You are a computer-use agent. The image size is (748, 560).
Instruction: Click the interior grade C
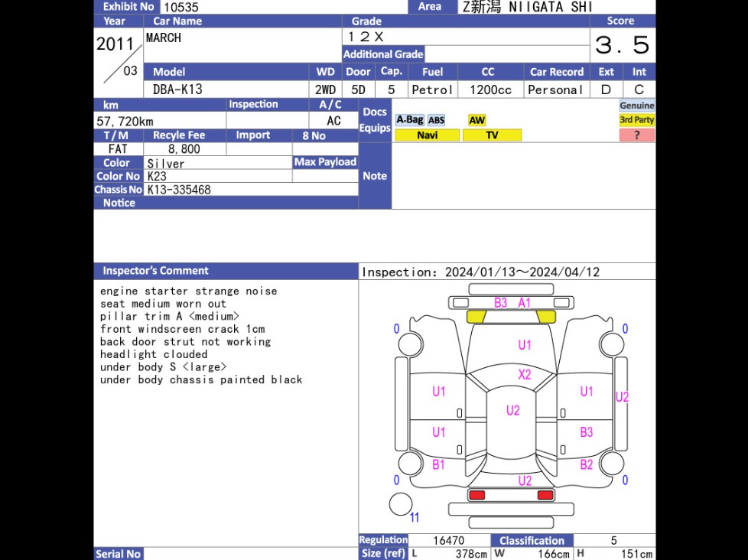coord(639,90)
